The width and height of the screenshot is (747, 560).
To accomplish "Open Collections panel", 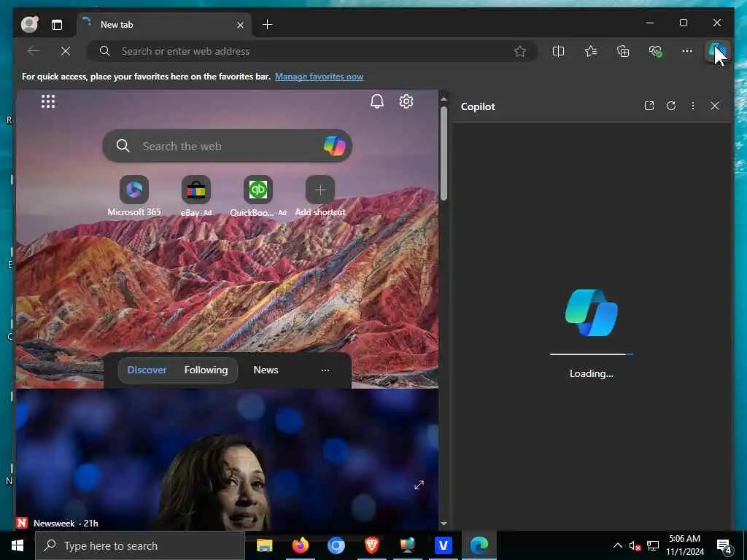I will pyautogui.click(x=623, y=51).
